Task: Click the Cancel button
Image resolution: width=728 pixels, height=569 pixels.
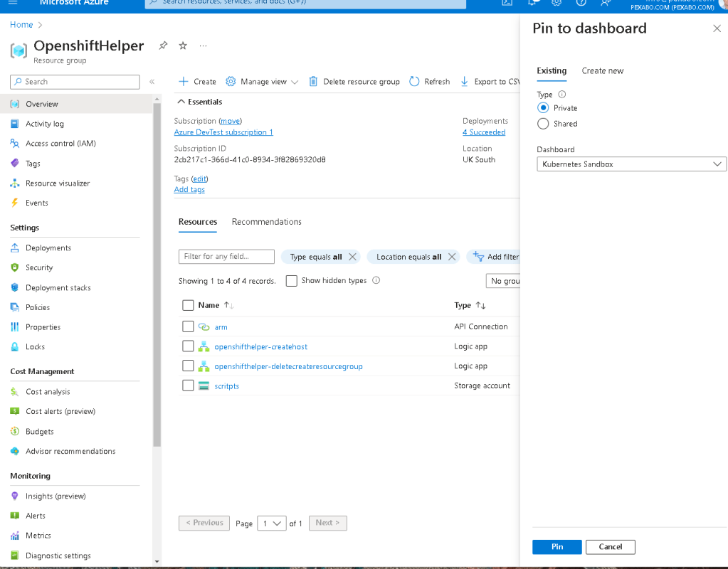Action: [x=610, y=547]
